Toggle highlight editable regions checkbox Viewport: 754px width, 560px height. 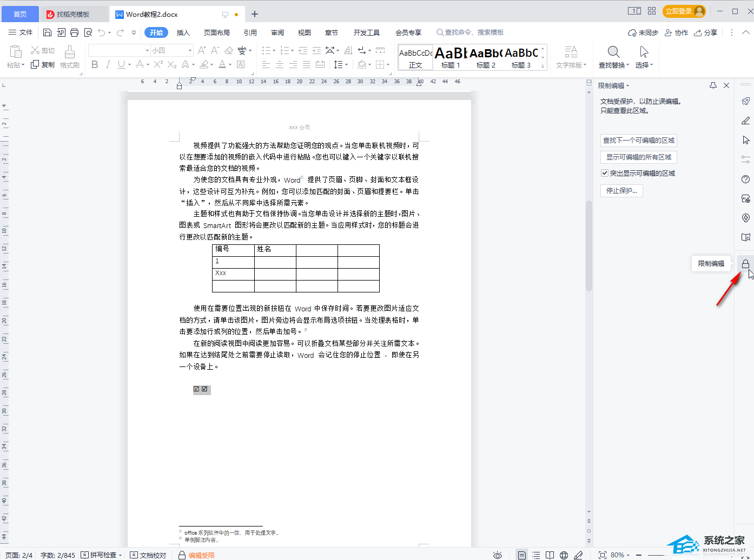(605, 174)
